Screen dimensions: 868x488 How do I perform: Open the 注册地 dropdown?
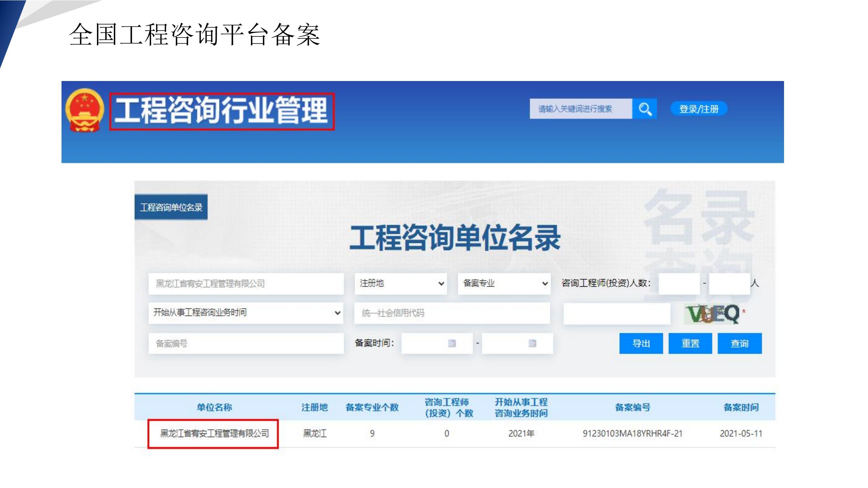click(401, 284)
